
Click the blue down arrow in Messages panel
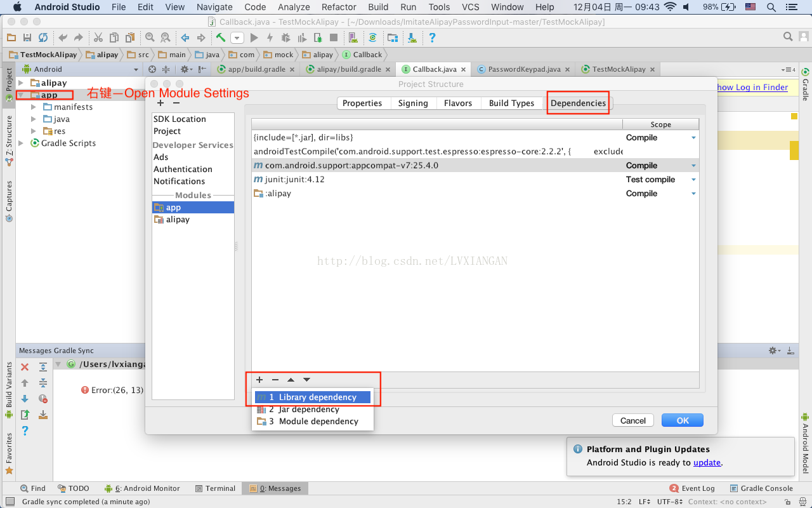pos(25,399)
